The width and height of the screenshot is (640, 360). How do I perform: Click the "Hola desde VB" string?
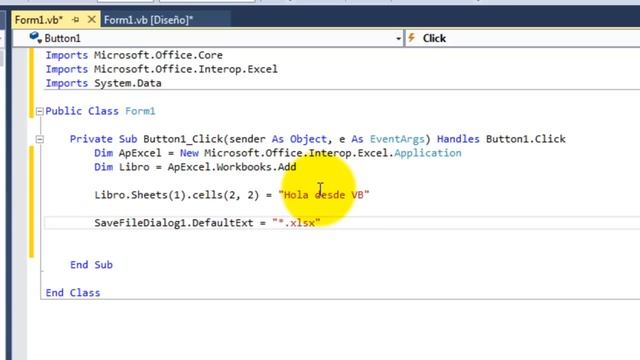click(324, 195)
